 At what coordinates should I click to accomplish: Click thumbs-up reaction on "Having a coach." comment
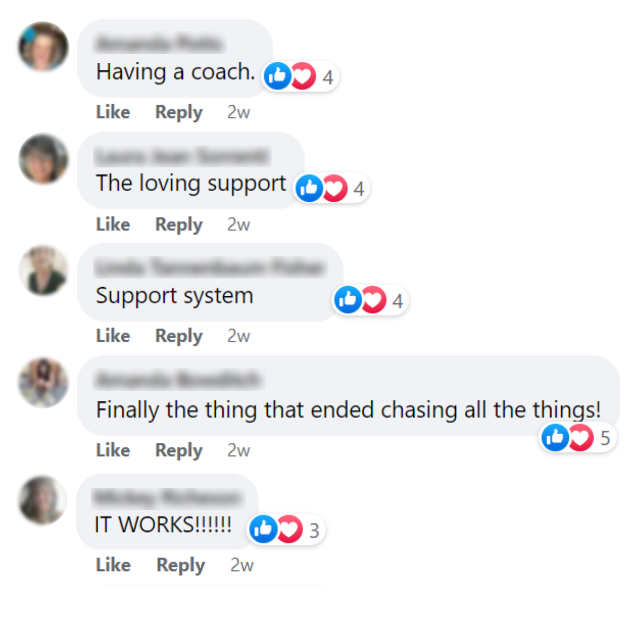pos(277,76)
